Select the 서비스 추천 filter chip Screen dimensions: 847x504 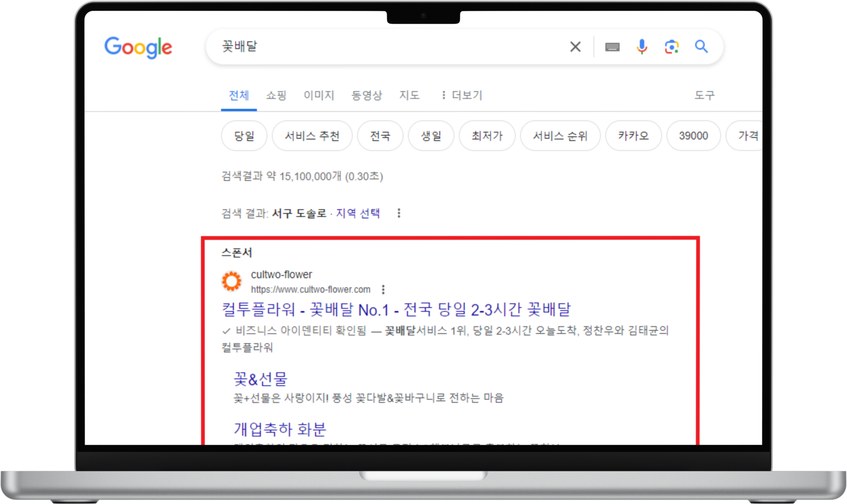[312, 136]
